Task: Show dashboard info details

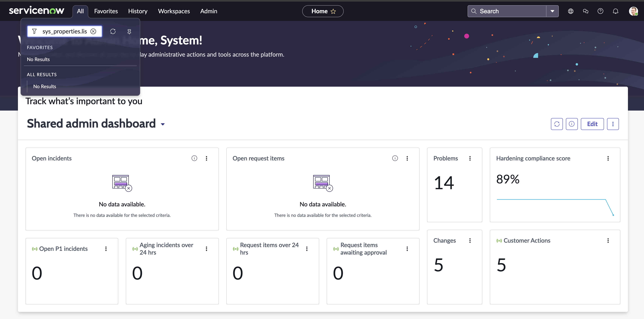Action: coord(572,124)
